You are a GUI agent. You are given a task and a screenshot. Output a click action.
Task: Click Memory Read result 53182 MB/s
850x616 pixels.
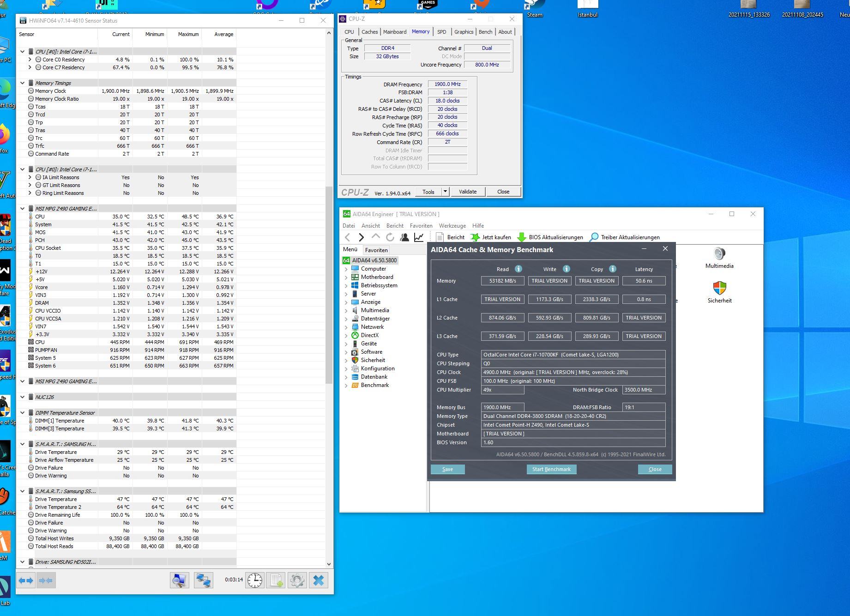tap(502, 281)
